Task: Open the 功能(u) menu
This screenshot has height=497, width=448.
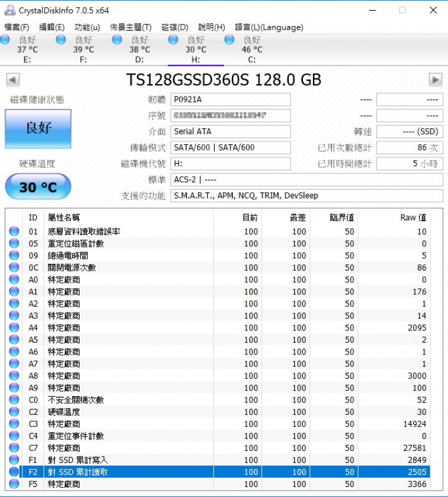Action: coord(87,27)
